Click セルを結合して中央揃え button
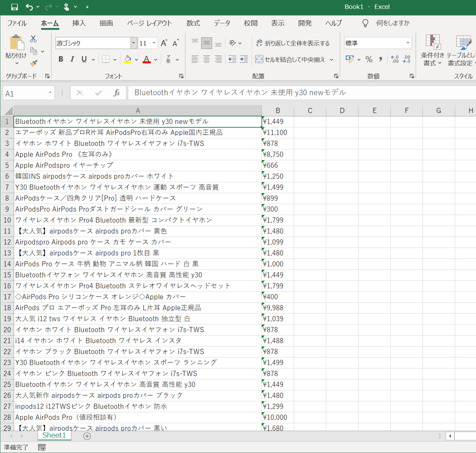This screenshot has width=476, height=453. 290,59
